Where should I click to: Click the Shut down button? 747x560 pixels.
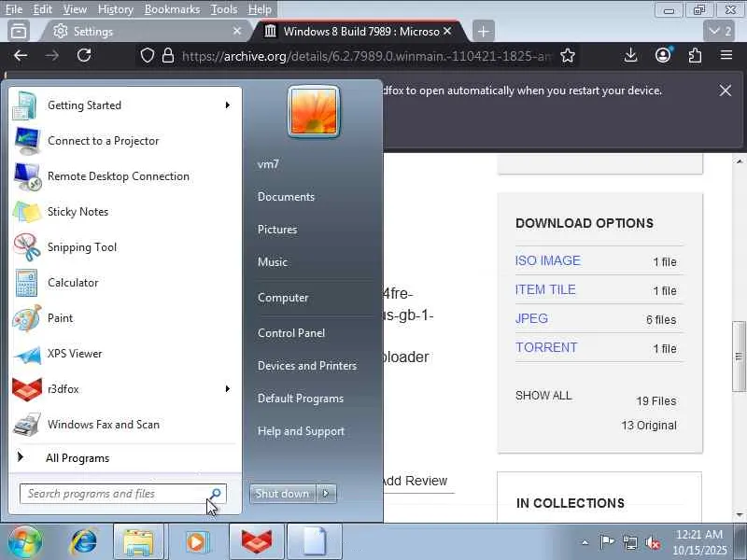[283, 494]
